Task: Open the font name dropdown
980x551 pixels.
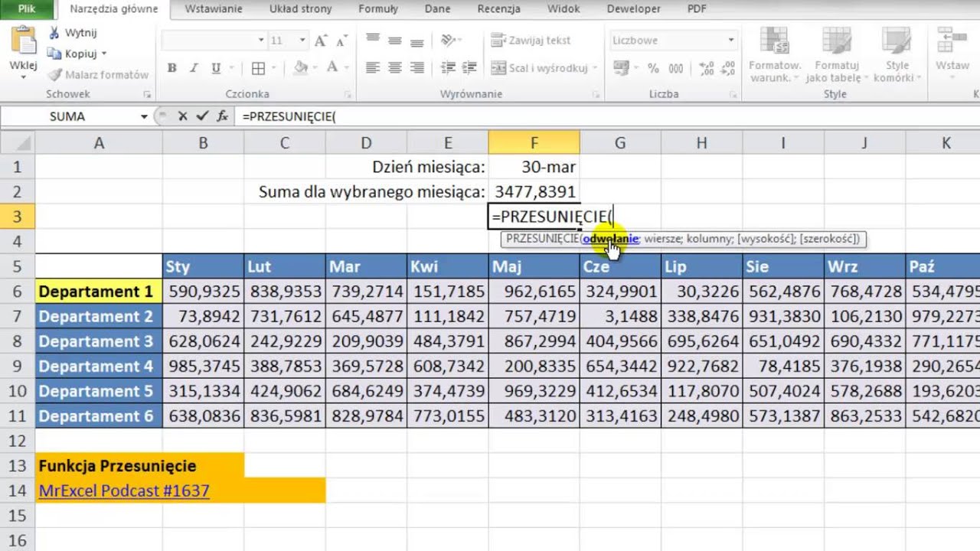Action: coord(261,40)
